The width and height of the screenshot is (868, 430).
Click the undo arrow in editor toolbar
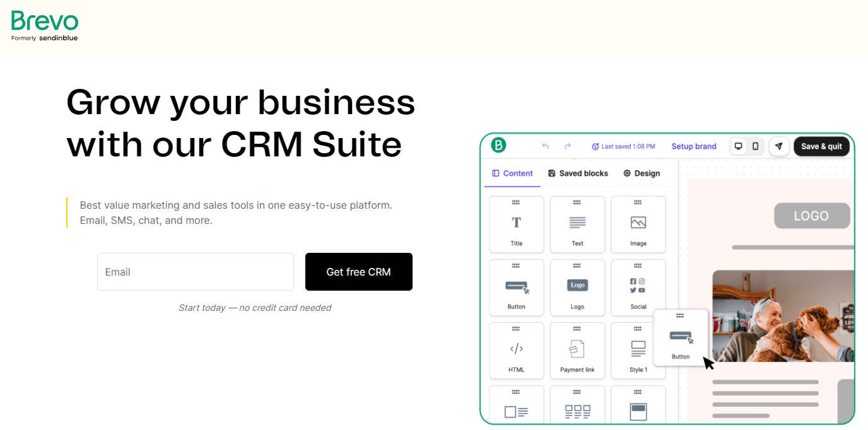point(546,146)
